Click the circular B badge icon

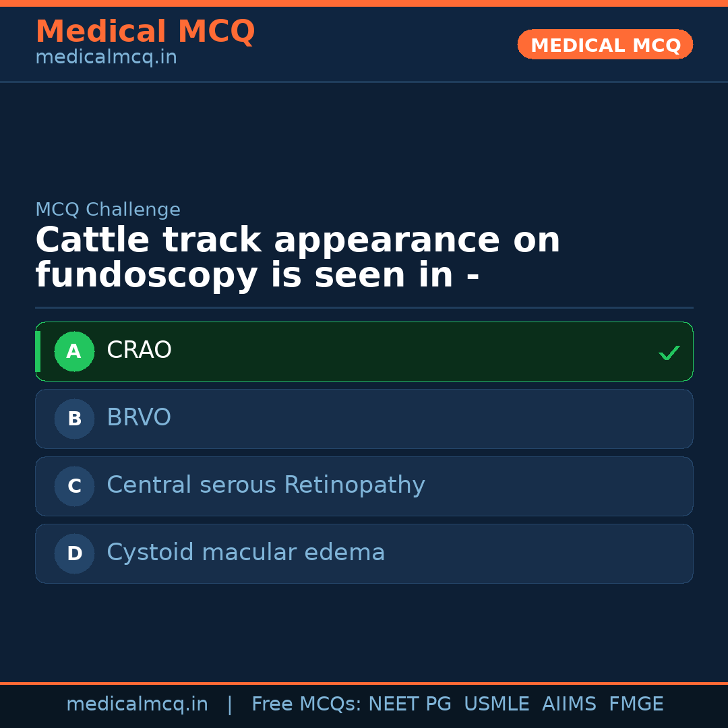pos(74,419)
